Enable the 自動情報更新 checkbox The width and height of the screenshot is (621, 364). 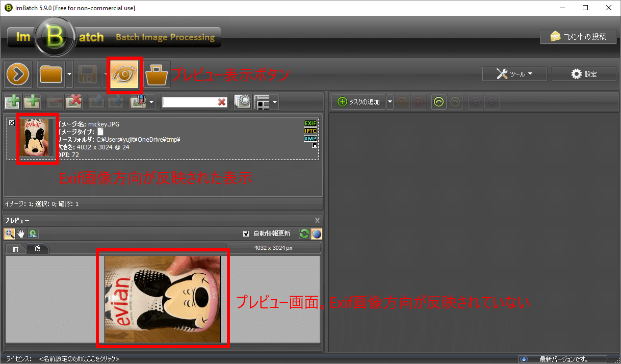[246, 233]
